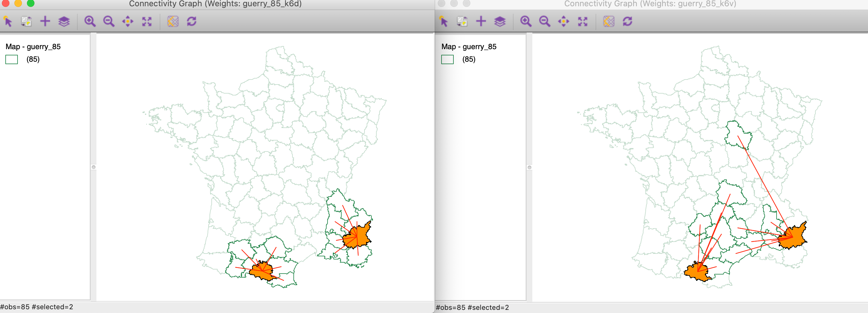Click Add Map Layer plus icon in k6d window
The image size is (868, 313).
(x=45, y=22)
